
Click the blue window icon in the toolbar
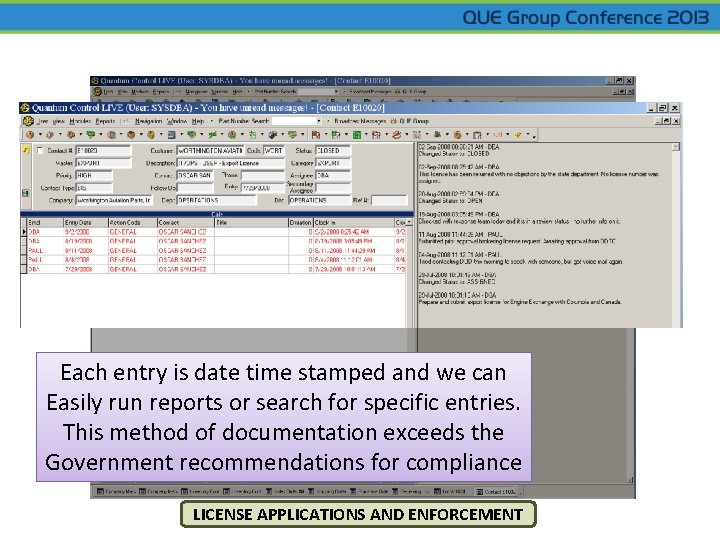click(172, 135)
